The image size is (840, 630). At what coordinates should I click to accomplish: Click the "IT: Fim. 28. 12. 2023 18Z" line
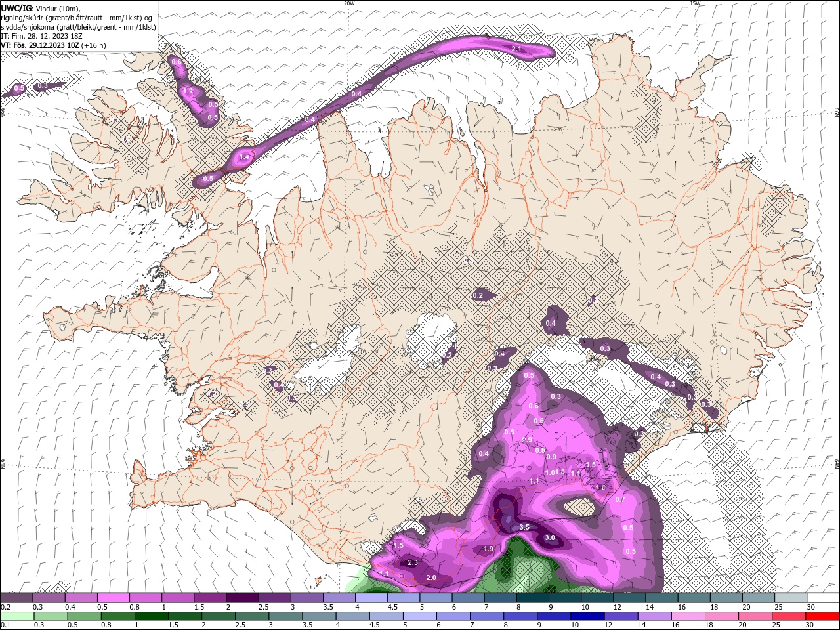(41, 36)
